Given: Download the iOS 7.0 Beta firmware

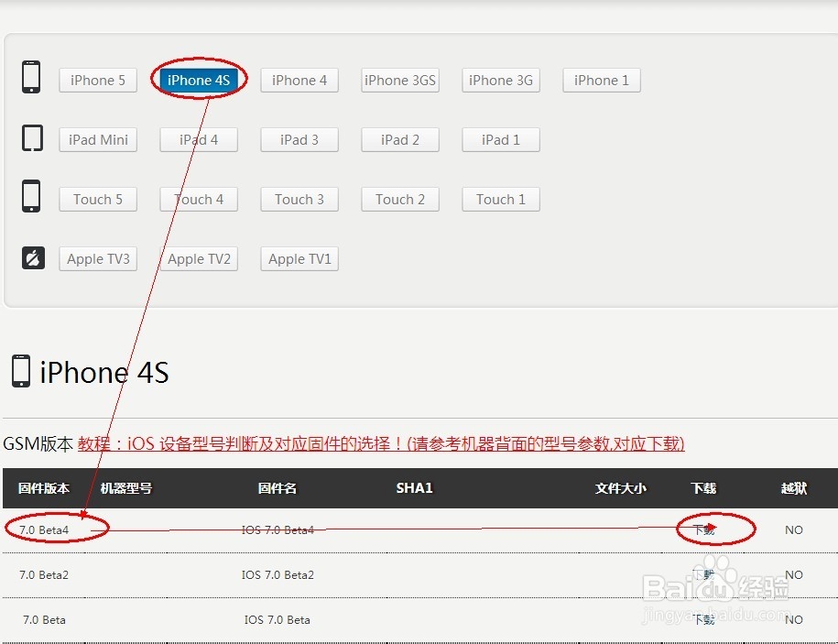Looking at the screenshot, I should [703, 619].
